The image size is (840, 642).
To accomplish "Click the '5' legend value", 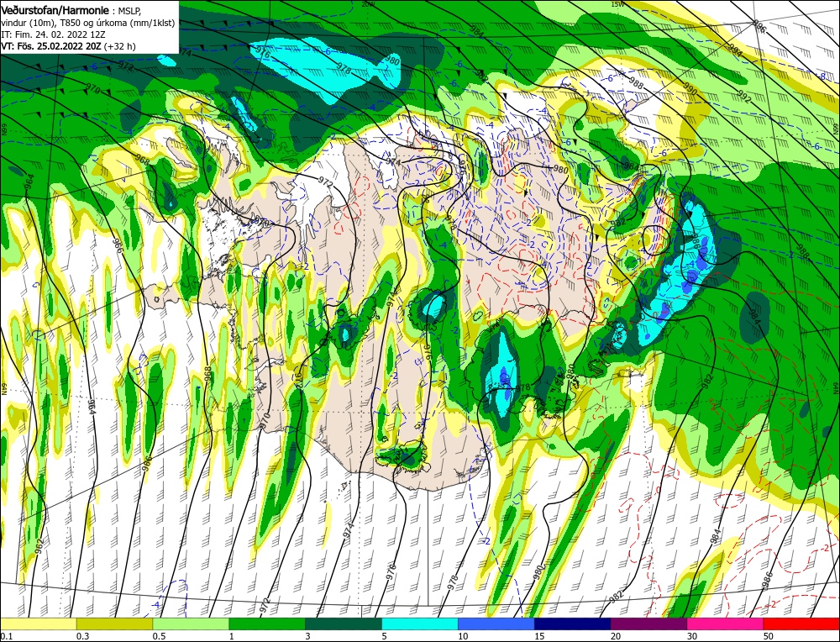I will (x=385, y=636).
